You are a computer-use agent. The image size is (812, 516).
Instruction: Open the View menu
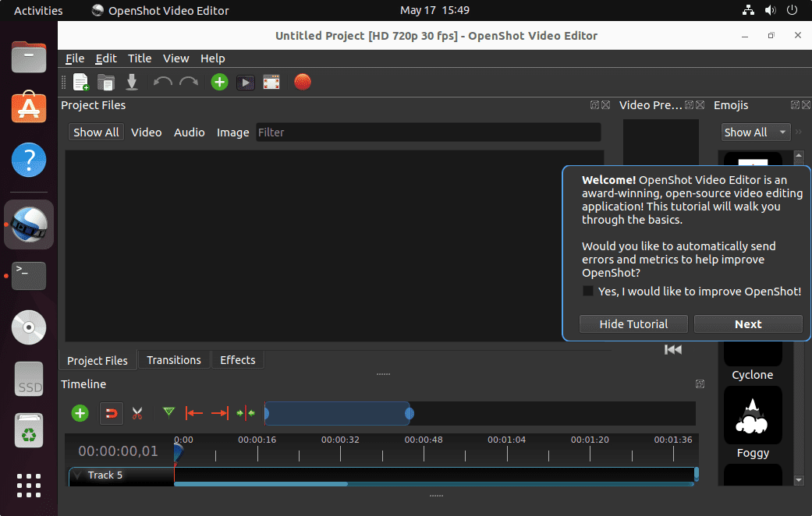(x=176, y=58)
